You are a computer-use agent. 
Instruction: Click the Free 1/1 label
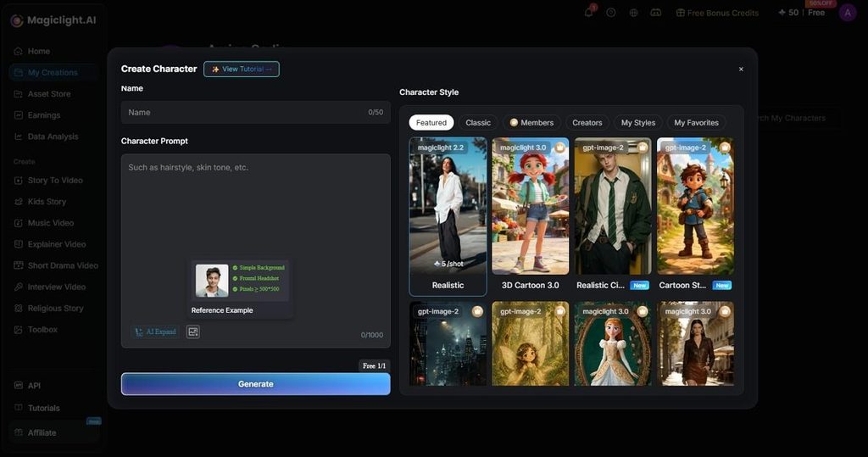[374, 365]
